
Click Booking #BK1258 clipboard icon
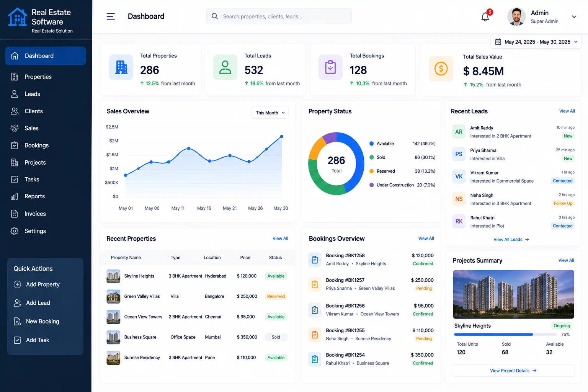[315, 260]
